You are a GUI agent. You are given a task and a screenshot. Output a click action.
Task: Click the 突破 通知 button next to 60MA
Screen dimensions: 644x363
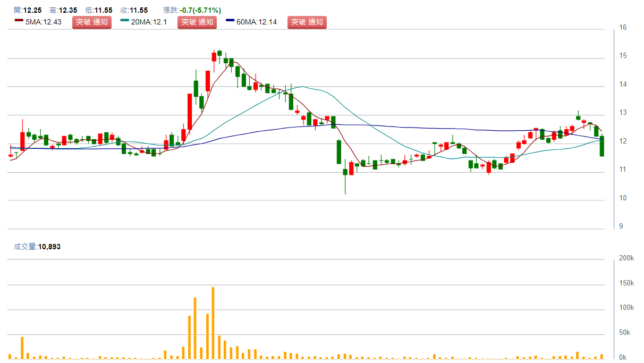coord(307,22)
